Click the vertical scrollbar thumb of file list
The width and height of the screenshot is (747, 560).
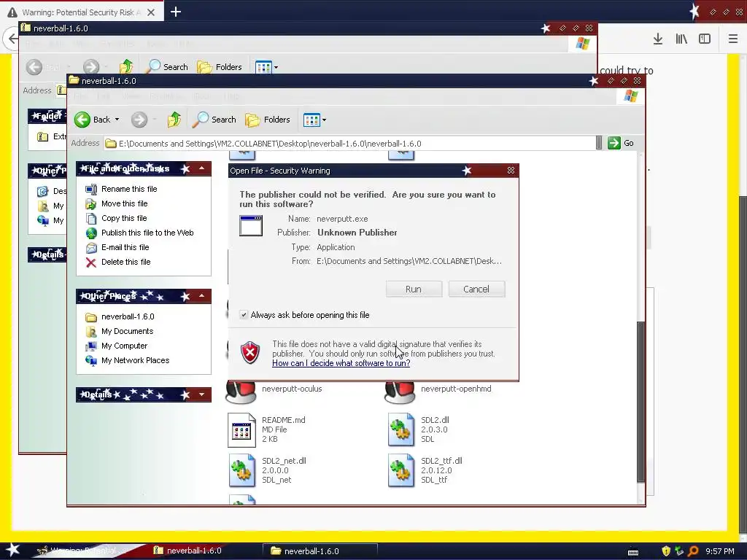pyautogui.click(x=640, y=402)
